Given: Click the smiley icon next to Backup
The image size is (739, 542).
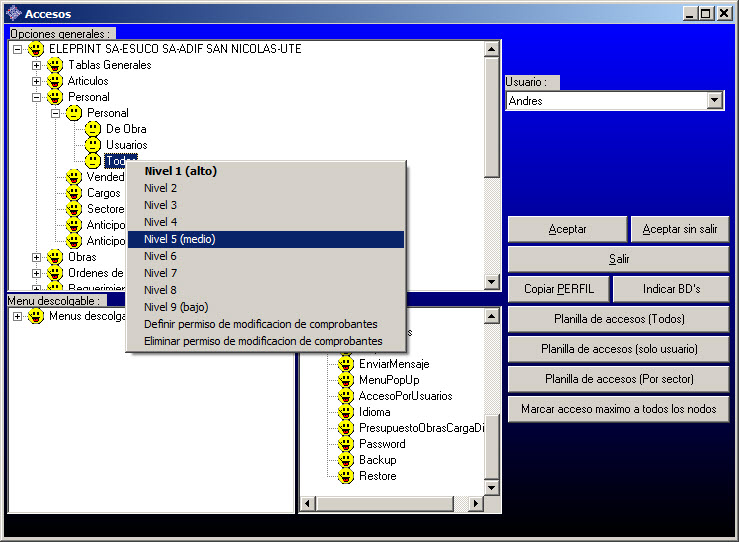Looking at the screenshot, I should click(346, 460).
